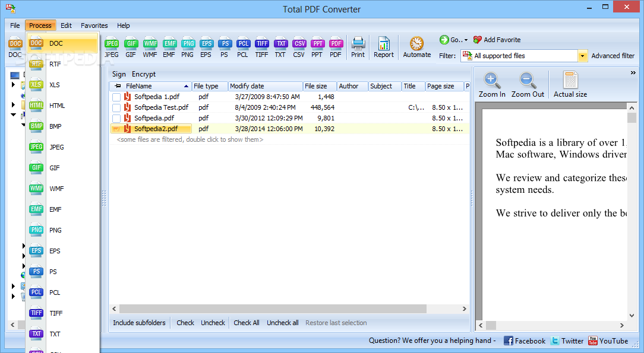Click the EPS toolbar convert icon
This screenshot has height=353, width=644.
coord(206,48)
